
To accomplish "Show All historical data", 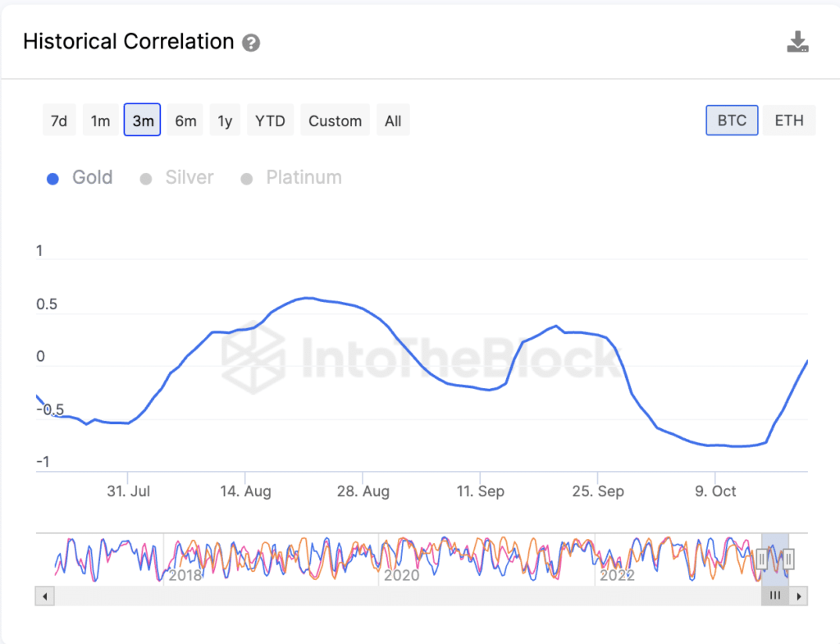I will point(393,121).
